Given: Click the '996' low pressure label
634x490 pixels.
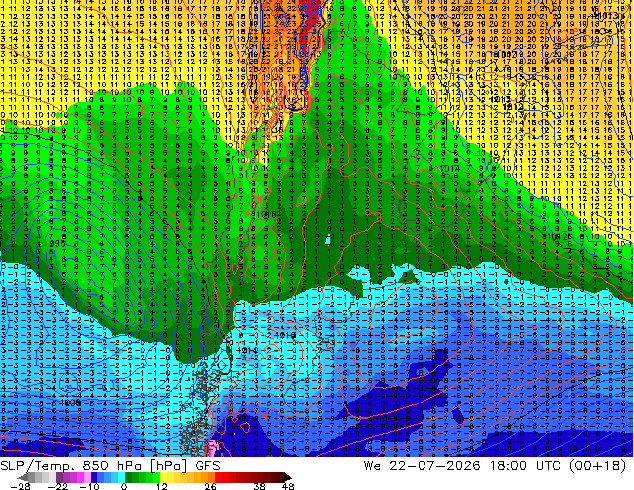Looking at the screenshot, I should coord(57,244).
